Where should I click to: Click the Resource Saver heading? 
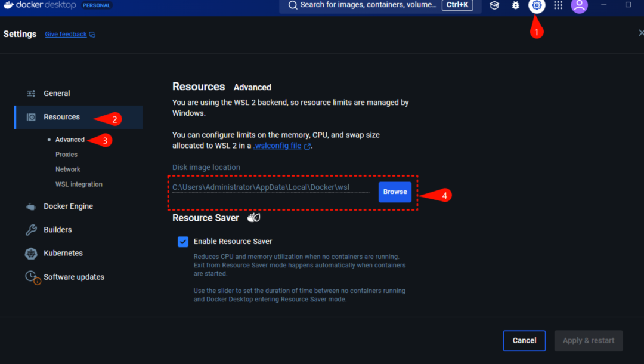tap(205, 218)
